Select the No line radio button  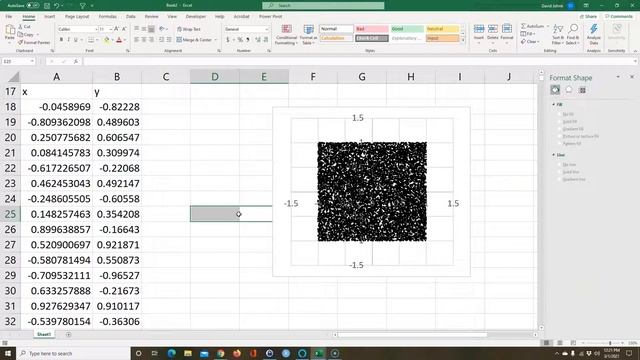tap(560, 164)
